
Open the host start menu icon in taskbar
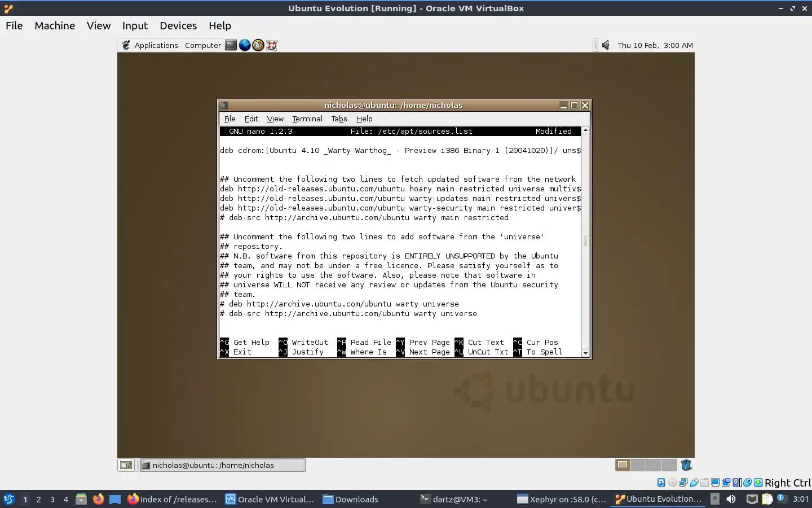click(9, 499)
